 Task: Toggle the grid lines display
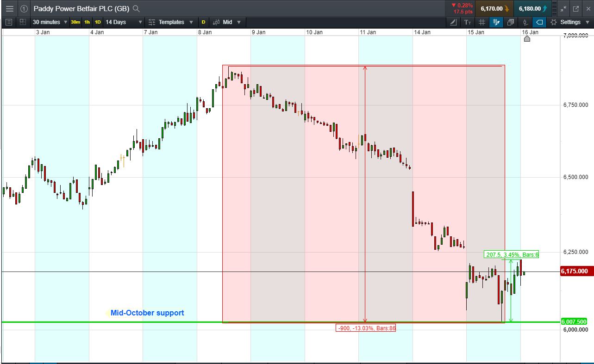(x=482, y=22)
